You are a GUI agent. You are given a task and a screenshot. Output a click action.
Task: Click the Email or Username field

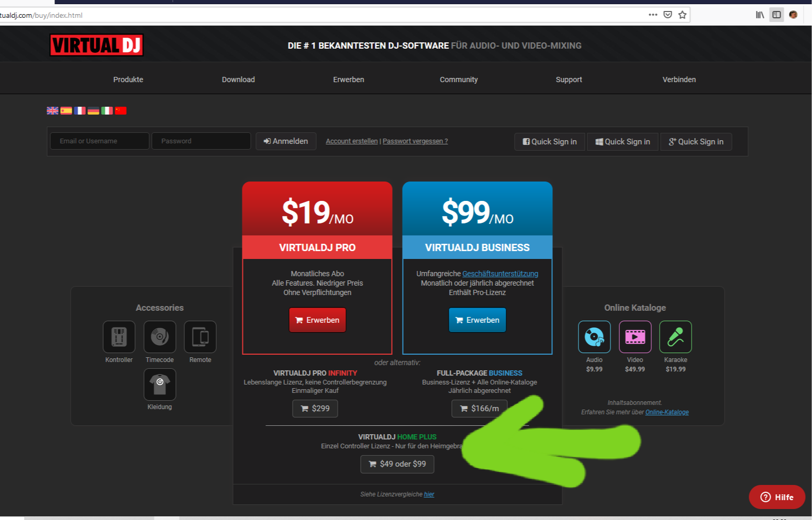(x=99, y=141)
